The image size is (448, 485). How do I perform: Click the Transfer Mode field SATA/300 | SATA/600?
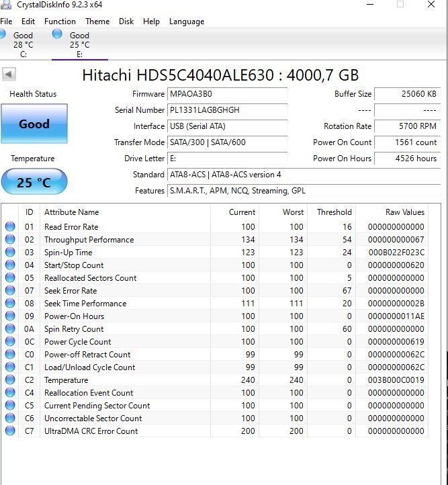coord(227,142)
